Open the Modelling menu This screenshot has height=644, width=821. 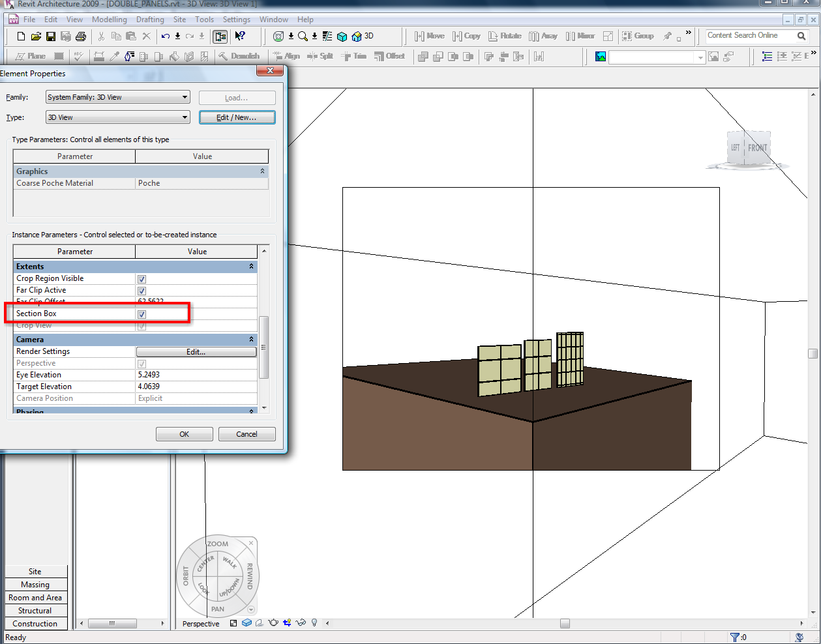109,20
